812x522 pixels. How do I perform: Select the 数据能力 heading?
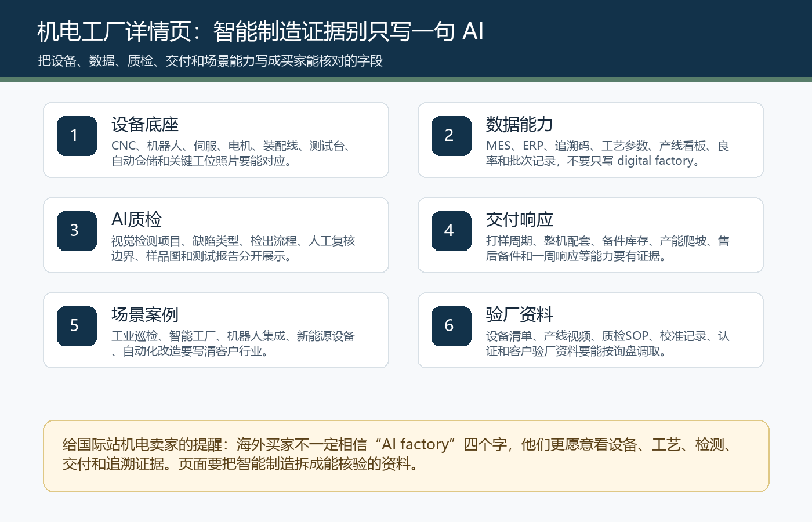(x=520, y=124)
